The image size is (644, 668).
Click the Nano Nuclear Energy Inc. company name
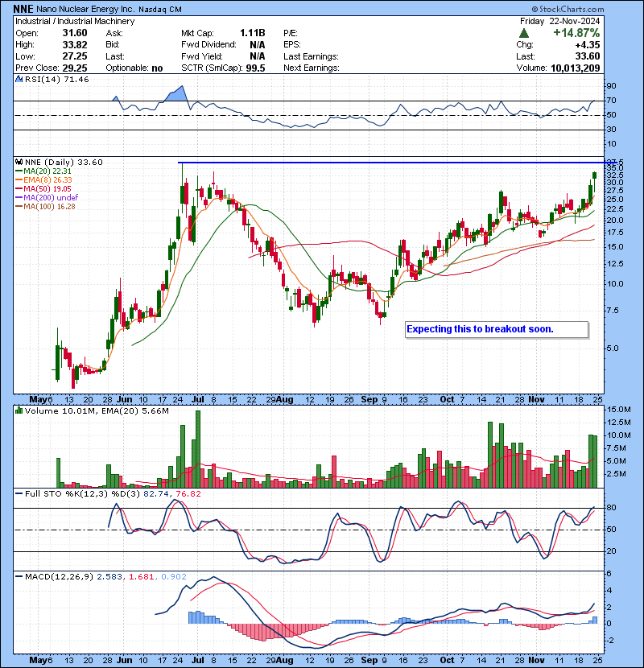[85, 9]
